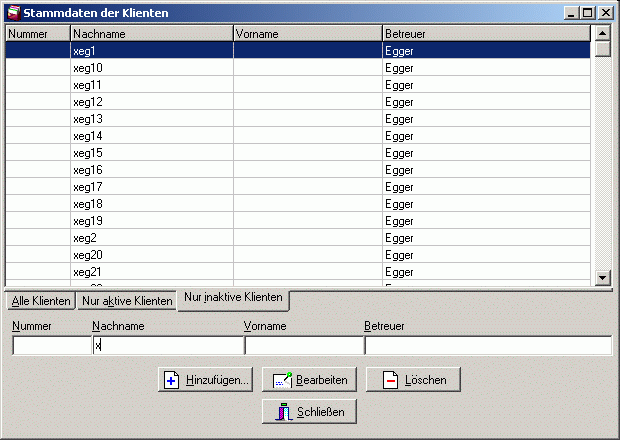Click the Betreuer column header
The height and width of the screenshot is (440, 620).
(x=486, y=34)
